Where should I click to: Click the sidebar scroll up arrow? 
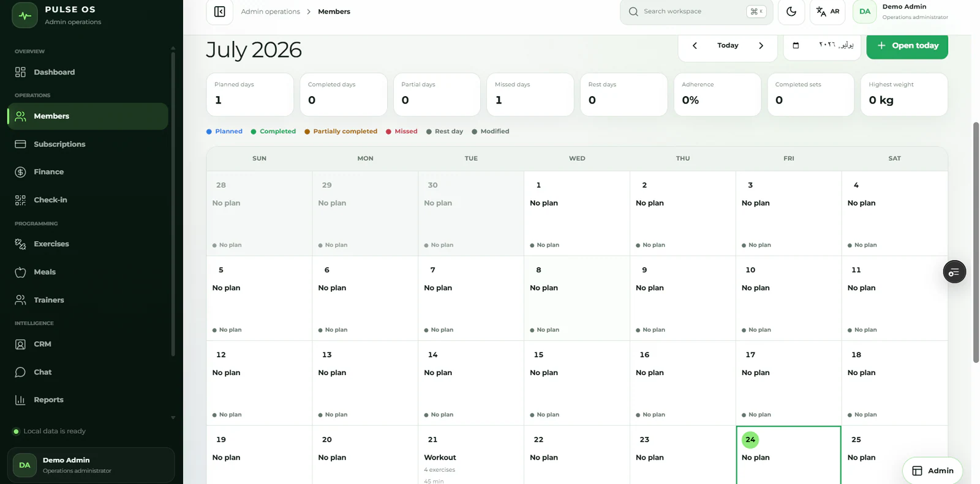[x=173, y=48]
